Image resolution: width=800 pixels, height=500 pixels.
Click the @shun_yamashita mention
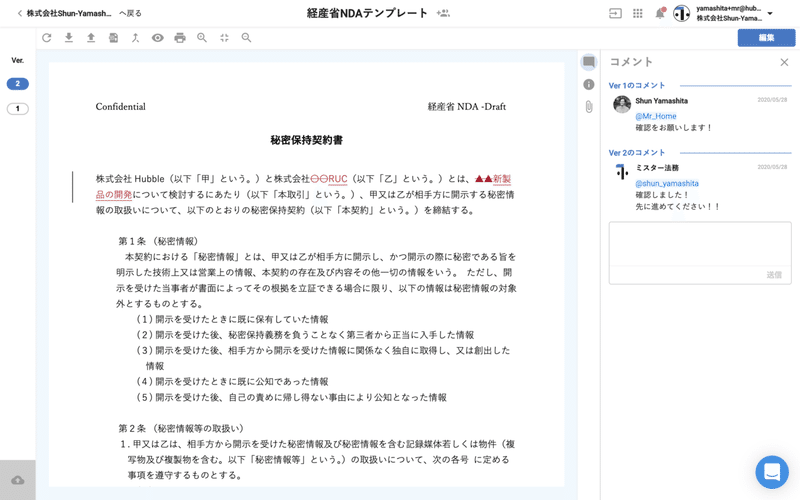pos(667,183)
